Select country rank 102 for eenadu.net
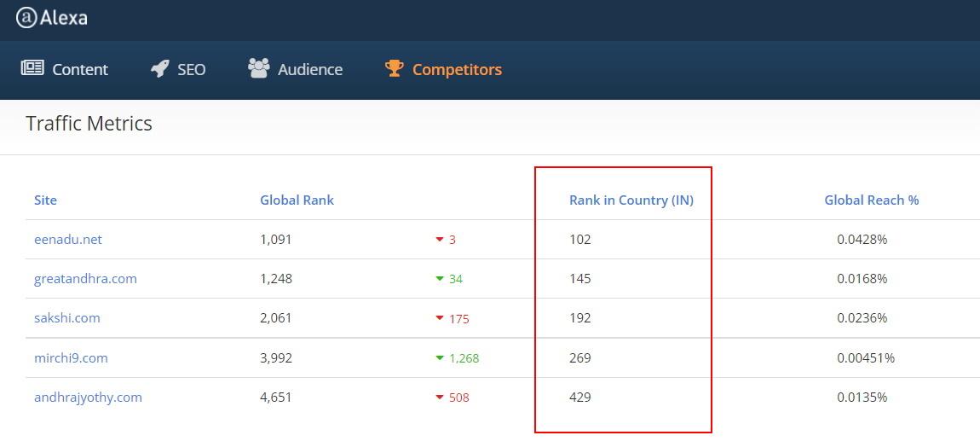The height and width of the screenshot is (447, 980). [x=580, y=239]
